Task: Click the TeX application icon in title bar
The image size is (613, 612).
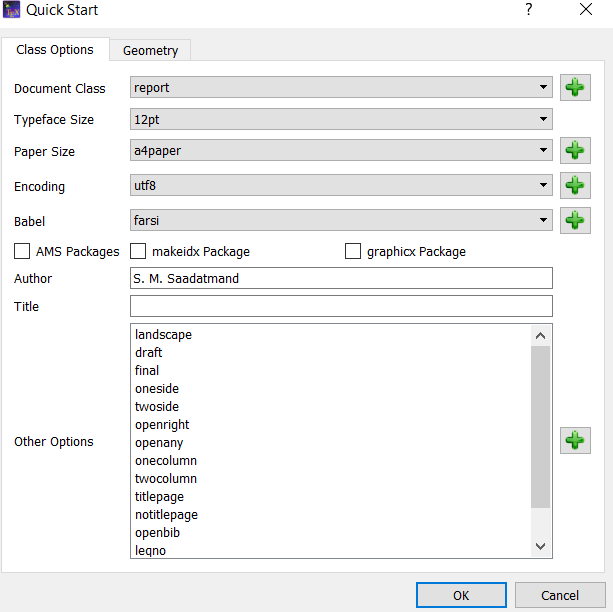Action: (11, 10)
